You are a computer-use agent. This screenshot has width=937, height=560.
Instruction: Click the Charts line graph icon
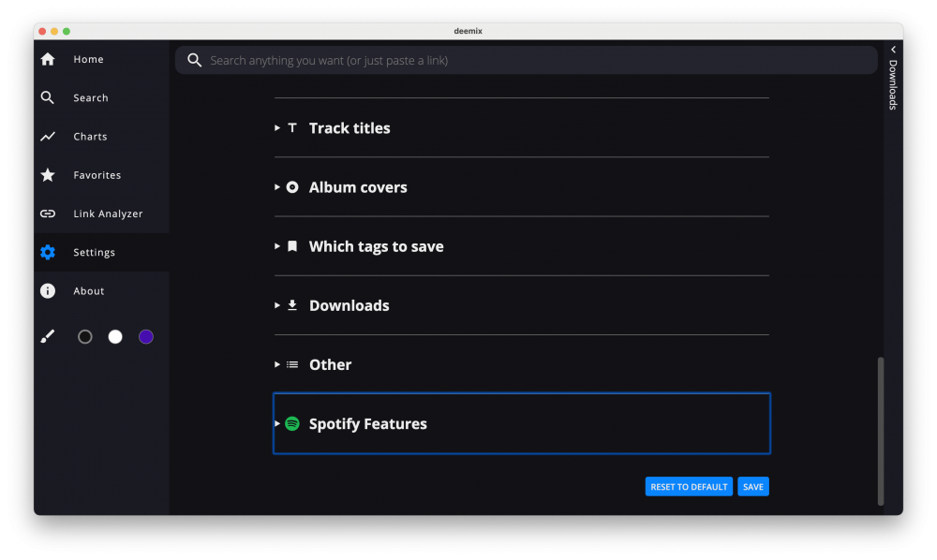coord(48,137)
